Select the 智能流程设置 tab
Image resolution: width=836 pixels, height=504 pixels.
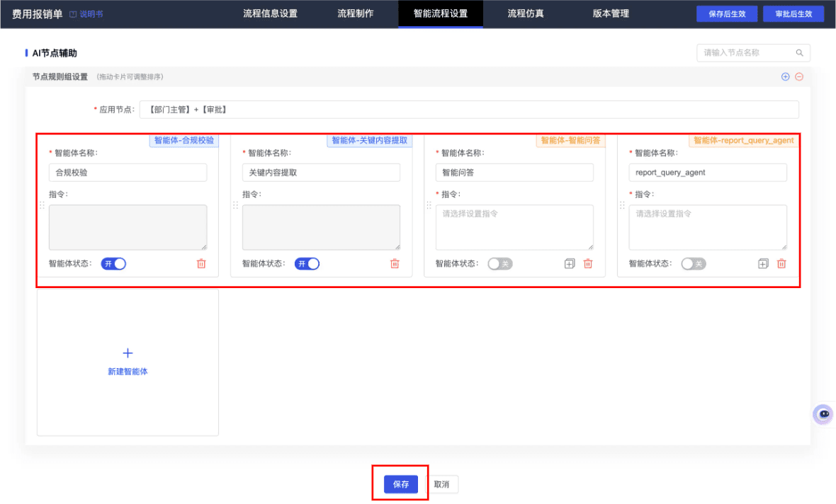pyautogui.click(x=441, y=14)
